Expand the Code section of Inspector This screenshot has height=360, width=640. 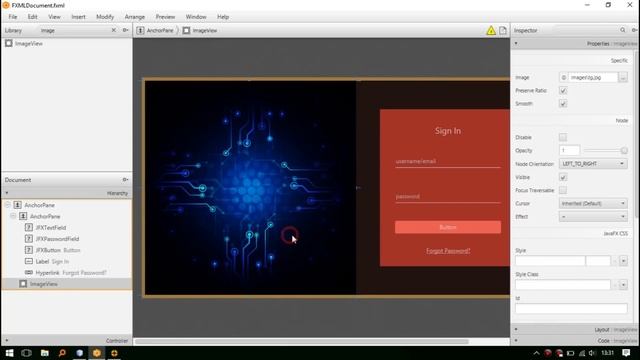pyautogui.click(x=574, y=340)
